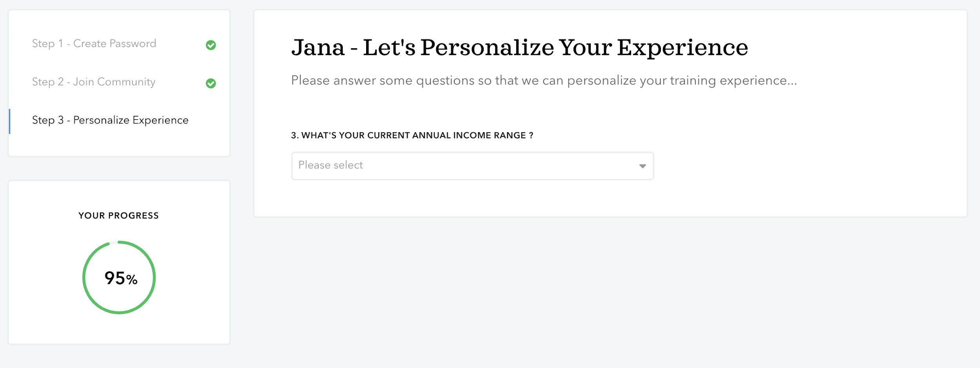Click the green circular progress ring
The height and width of the screenshot is (368, 980).
[x=119, y=277]
